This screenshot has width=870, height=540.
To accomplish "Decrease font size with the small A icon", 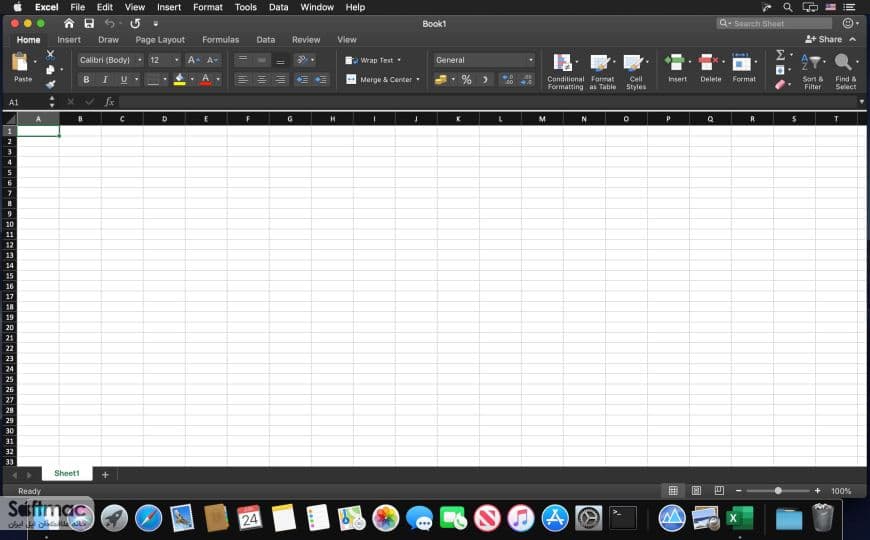I will point(212,60).
